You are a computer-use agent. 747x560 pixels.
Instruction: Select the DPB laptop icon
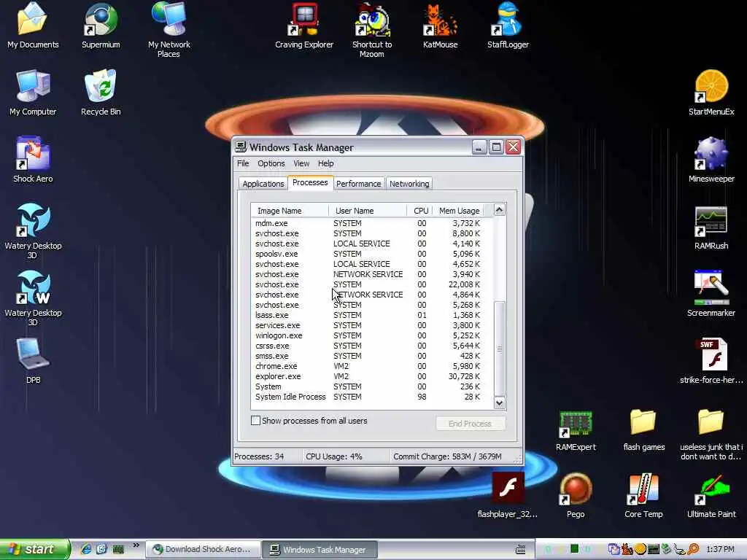33,361
